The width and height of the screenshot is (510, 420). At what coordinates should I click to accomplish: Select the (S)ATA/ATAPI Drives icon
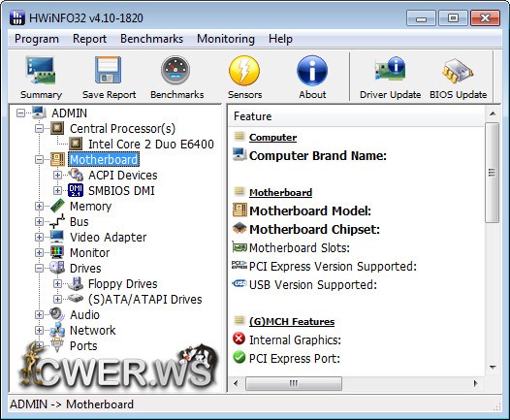(76, 298)
